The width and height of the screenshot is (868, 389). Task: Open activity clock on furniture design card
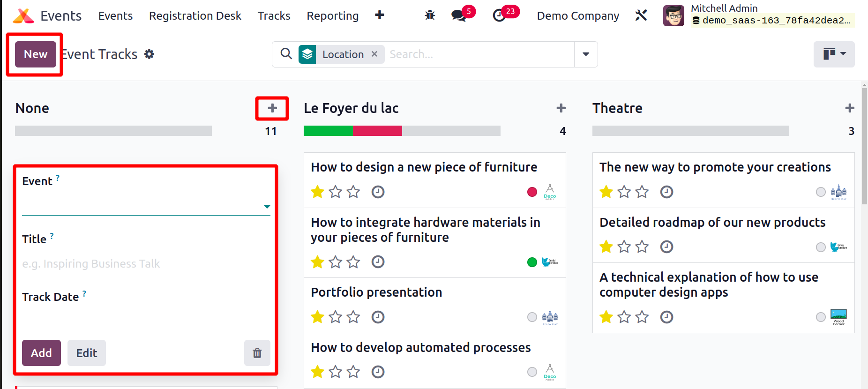pos(378,192)
